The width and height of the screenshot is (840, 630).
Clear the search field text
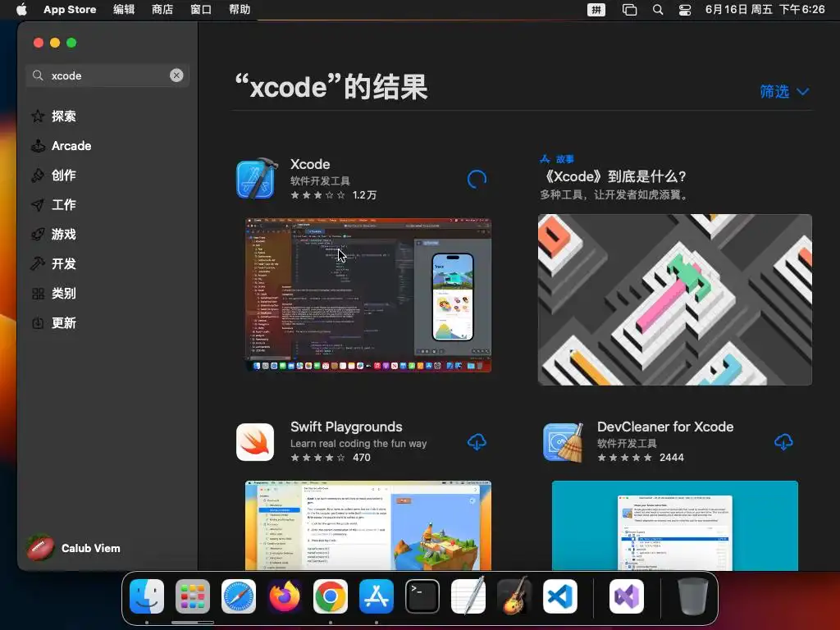tap(176, 75)
